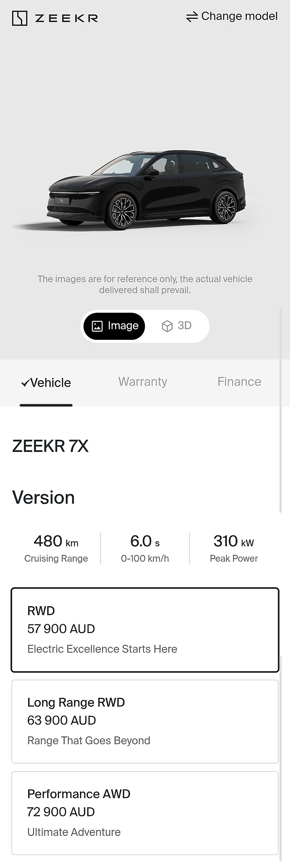Click the page scrollbar on right edge
Image resolution: width=290 pixels, height=868 pixels.
click(x=280, y=408)
